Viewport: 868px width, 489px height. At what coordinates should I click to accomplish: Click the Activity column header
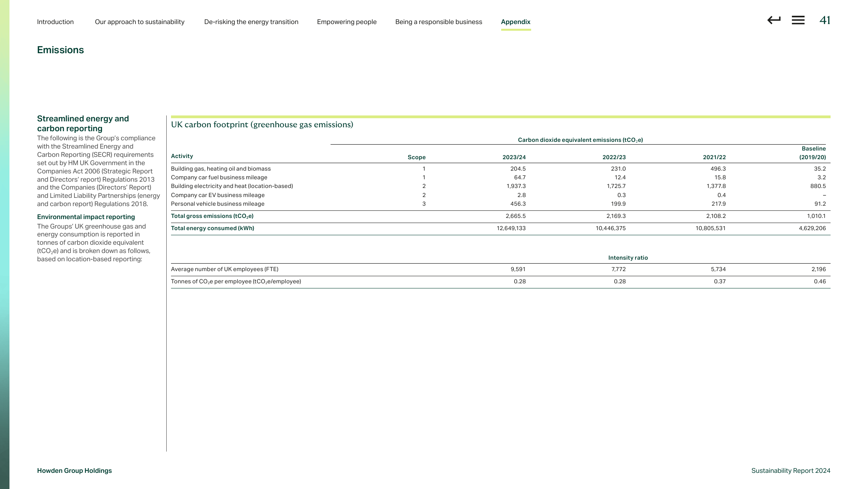182,156
